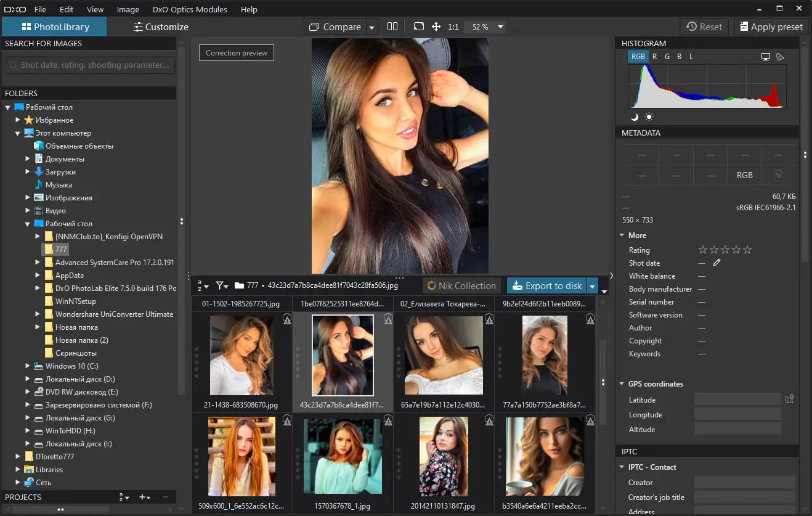The height and width of the screenshot is (516, 812).
Task: Open the image filter options
Action: 221,285
